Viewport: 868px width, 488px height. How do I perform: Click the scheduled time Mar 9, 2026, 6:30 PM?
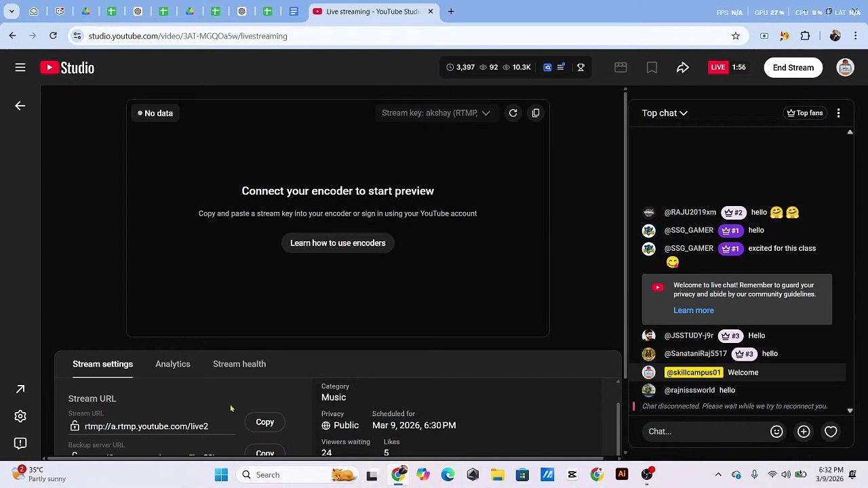click(414, 426)
